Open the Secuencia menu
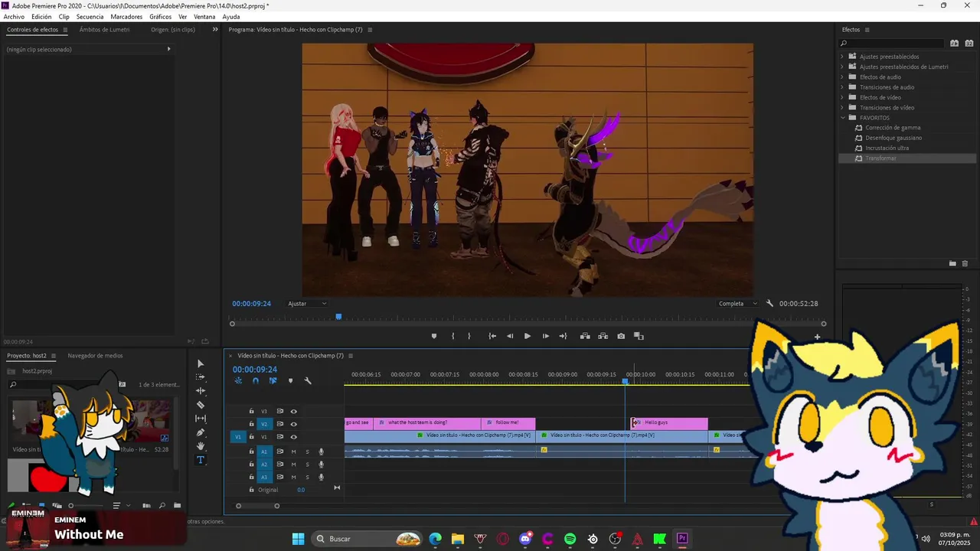Screen dimensions: 980x551 point(90,17)
